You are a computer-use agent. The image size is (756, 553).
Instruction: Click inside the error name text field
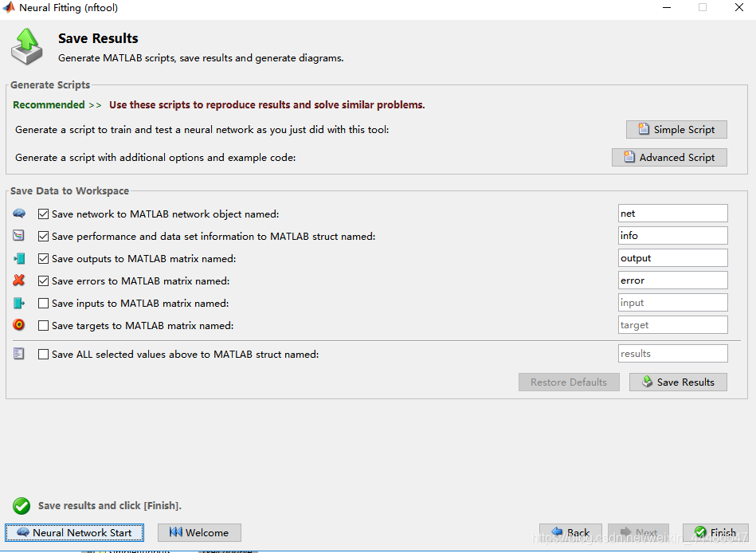click(x=672, y=280)
